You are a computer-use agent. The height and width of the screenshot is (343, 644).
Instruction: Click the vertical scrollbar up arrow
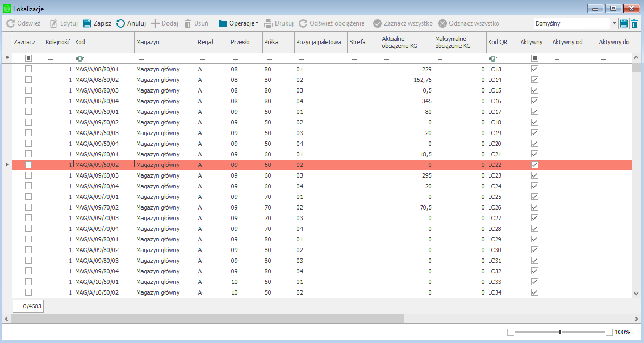[636, 57]
